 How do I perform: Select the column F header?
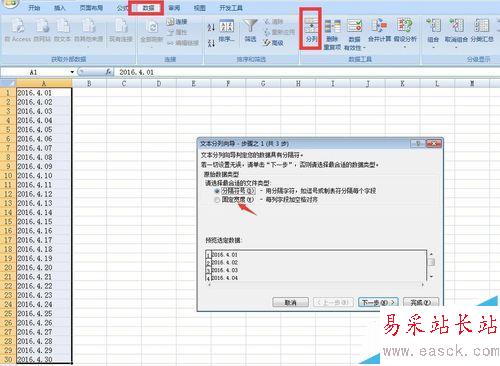[x=228, y=83]
